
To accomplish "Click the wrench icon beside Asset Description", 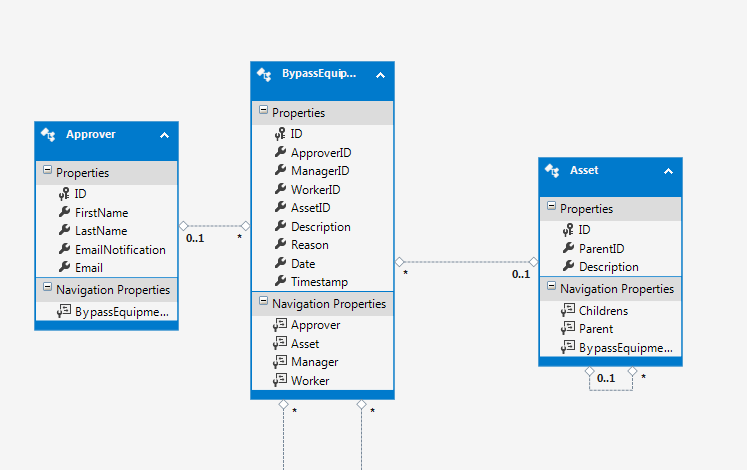I will [x=568, y=267].
